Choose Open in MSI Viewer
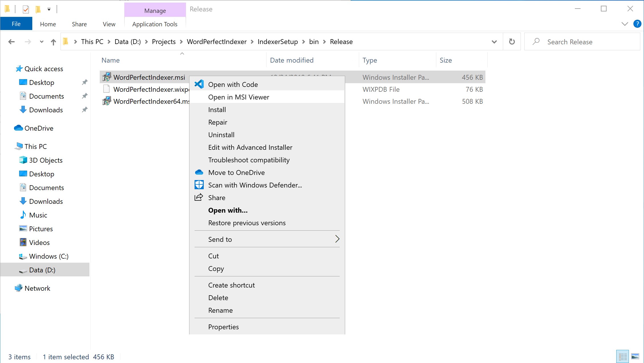The image size is (644, 363). click(x=239, y=97)
